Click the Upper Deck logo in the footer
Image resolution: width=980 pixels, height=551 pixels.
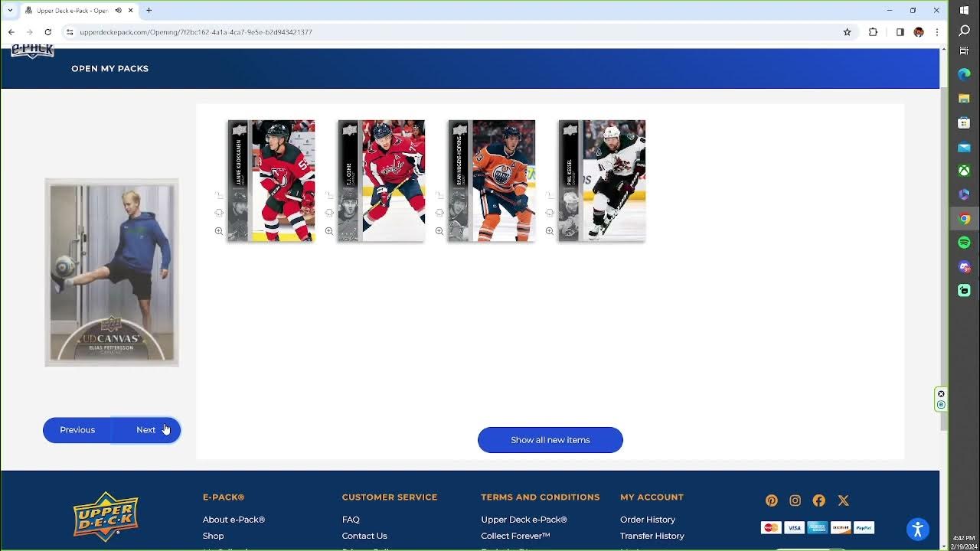pos(106,517)
